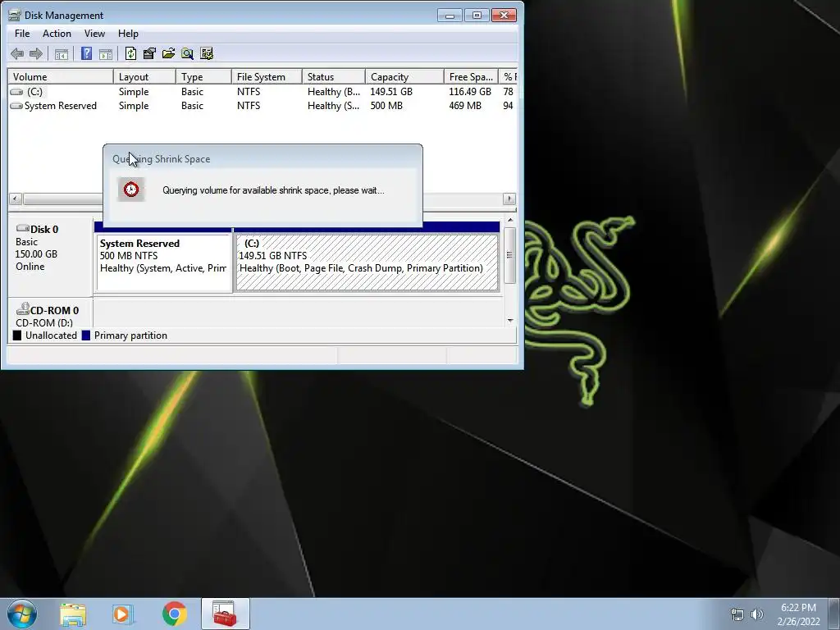The height and width of the screenshot is (630, 840).
Task: Click the open folder toolbar icon
Action: (x=169, y=53)
